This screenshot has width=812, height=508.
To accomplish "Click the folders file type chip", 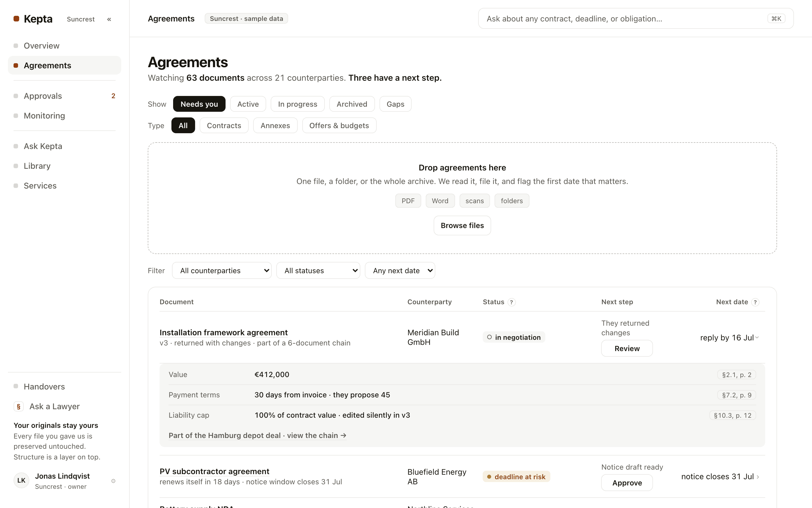I will [512, 201].
